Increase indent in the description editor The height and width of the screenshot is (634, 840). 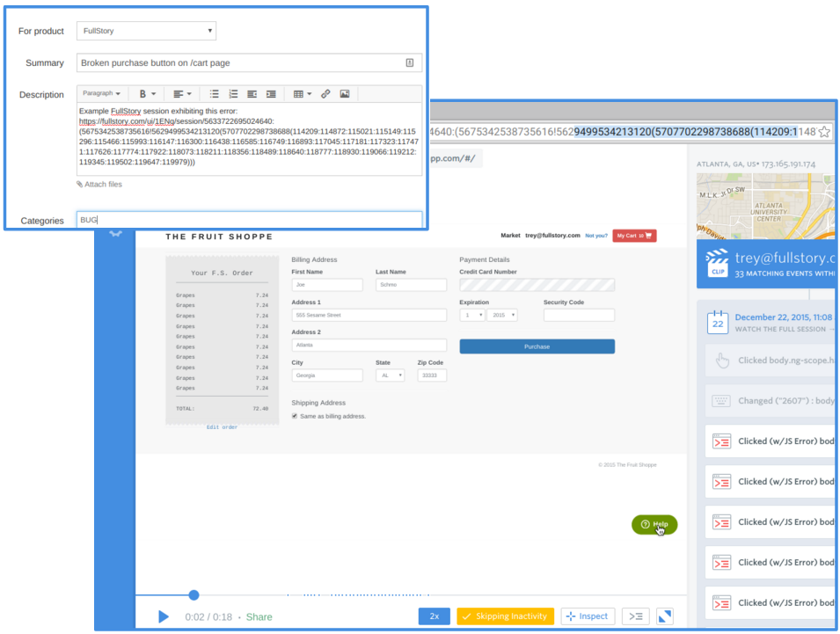tap(271, 94)
